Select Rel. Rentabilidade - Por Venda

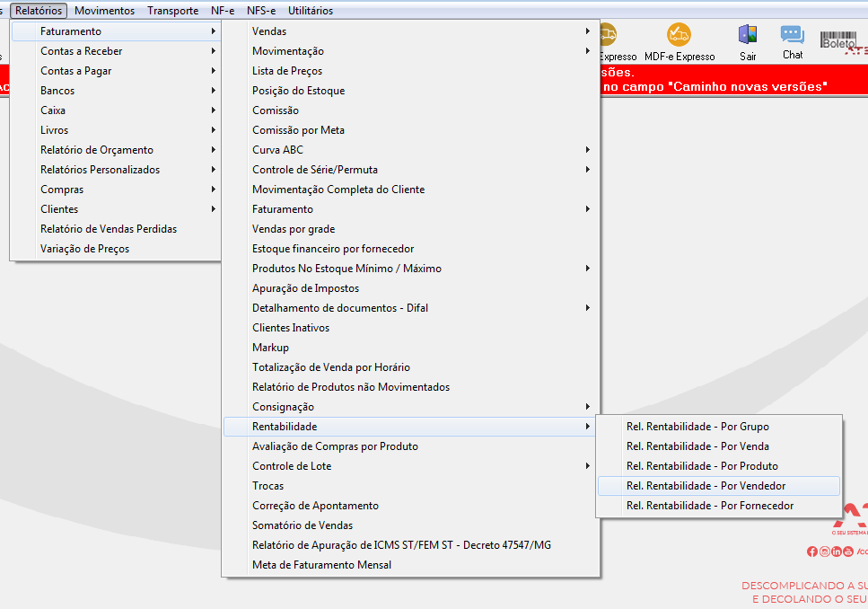(x=719, y=446)
